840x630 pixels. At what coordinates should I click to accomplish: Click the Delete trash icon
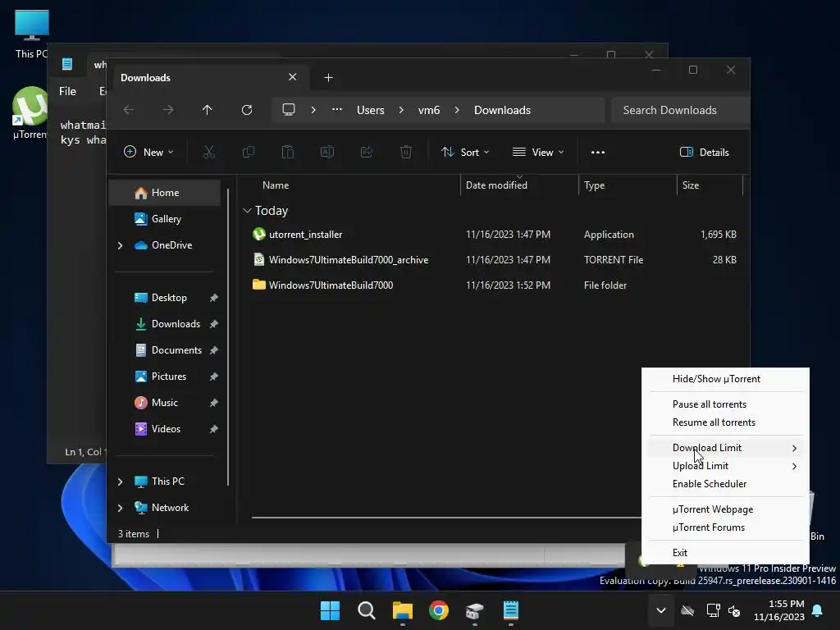point(406,152)
